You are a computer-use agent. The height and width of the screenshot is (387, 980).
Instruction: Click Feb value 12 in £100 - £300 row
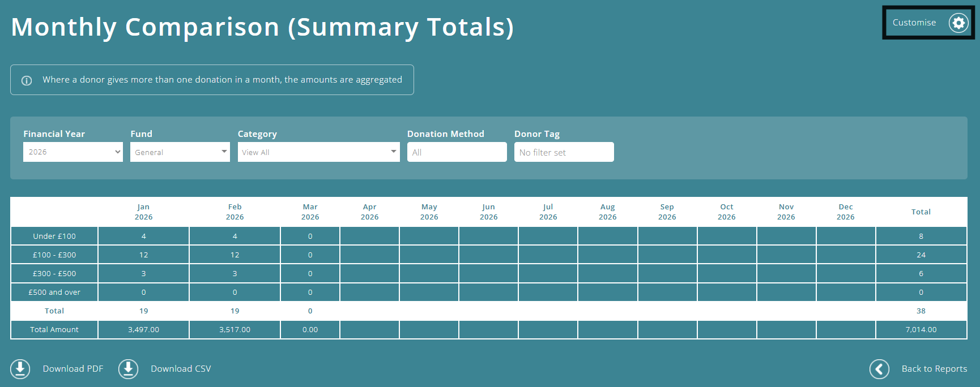pos(235,255)
